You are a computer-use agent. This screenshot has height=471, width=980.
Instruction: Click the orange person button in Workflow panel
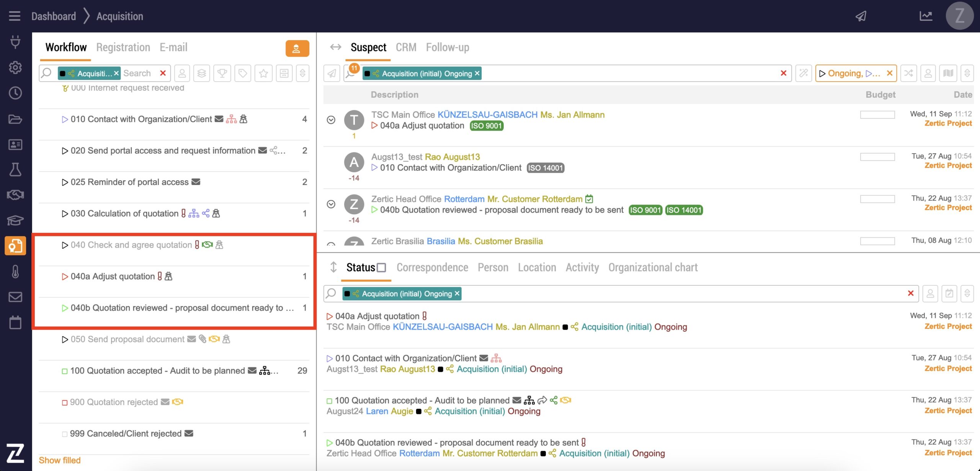tap(297, 49)
